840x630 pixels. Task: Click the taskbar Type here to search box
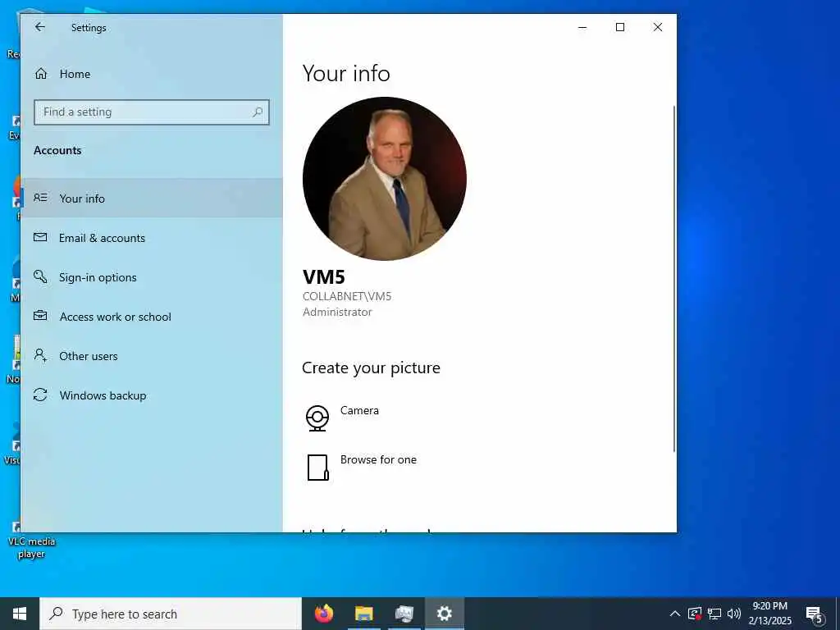click(171, 614)
